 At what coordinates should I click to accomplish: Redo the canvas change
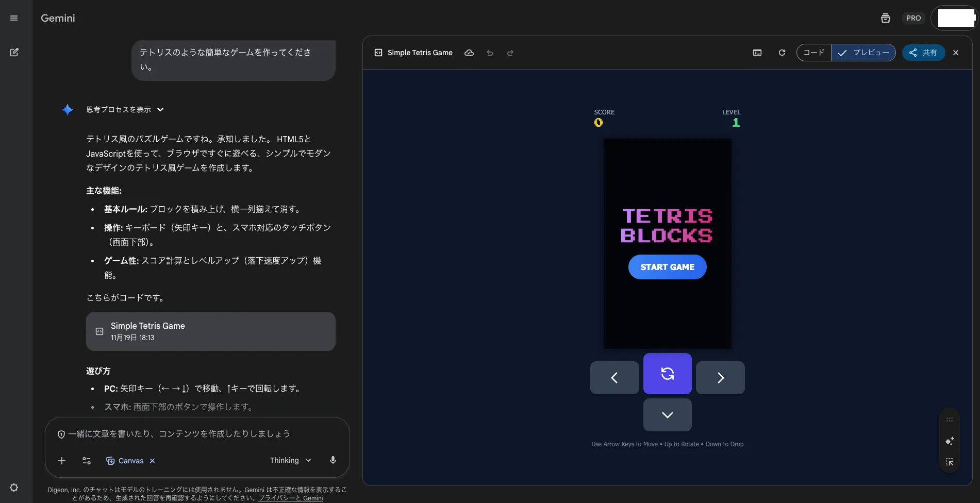click(x=510, y=53)
